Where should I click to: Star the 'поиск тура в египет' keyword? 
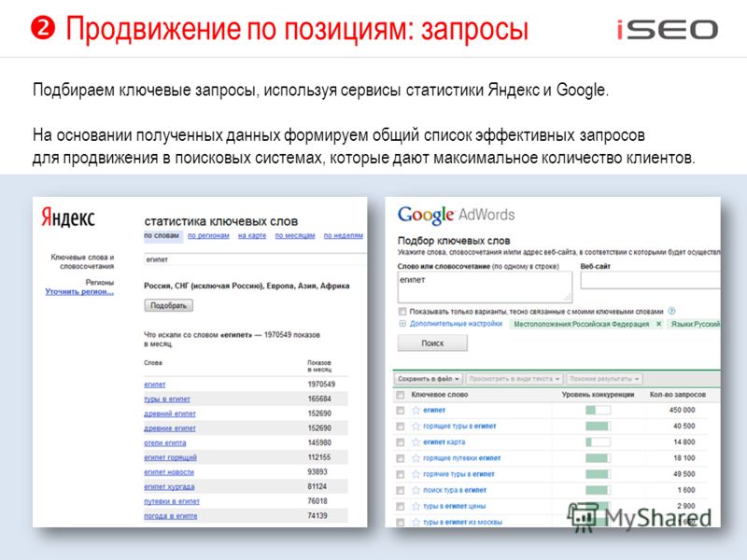click(416, 490)
